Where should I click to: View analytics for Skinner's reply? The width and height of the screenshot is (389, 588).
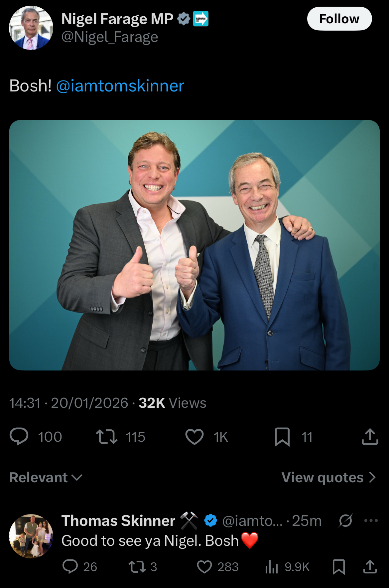tap(272, 566)
